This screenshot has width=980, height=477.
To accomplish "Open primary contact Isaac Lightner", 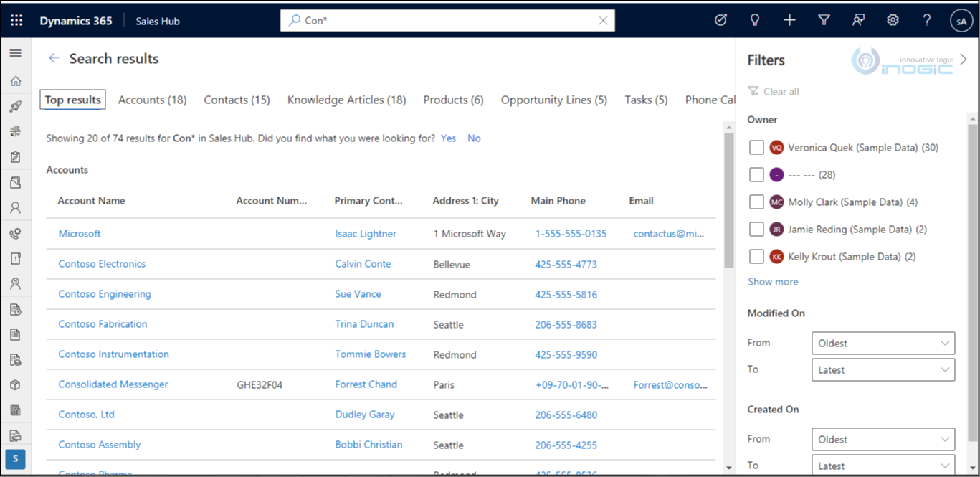I will [366, 234].
